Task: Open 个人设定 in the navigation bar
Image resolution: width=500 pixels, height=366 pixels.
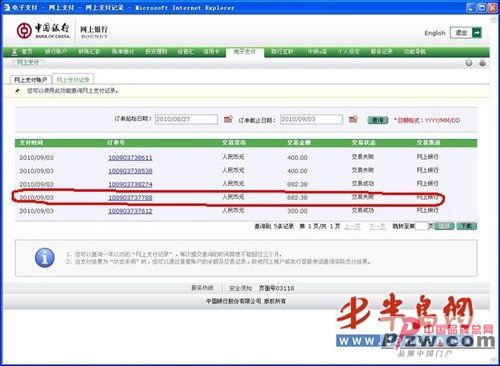Action: pos(348,52)
